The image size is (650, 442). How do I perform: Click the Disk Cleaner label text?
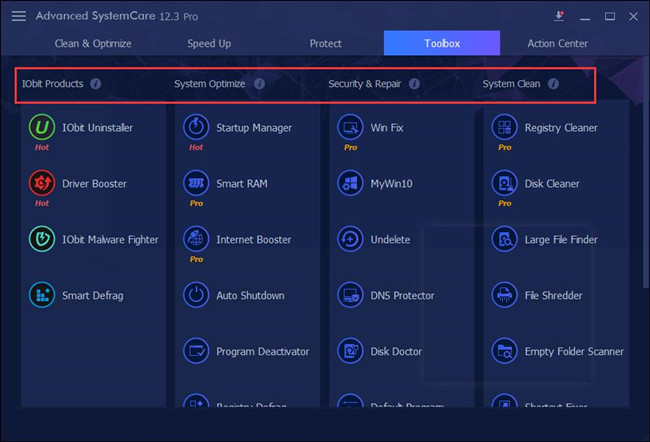552,184
